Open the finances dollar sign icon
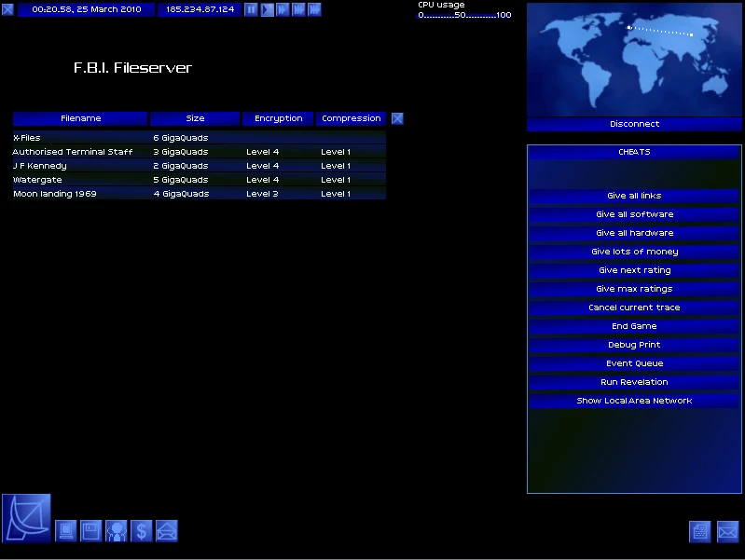Viewport: 745px width, 560px height. (141, 530)
